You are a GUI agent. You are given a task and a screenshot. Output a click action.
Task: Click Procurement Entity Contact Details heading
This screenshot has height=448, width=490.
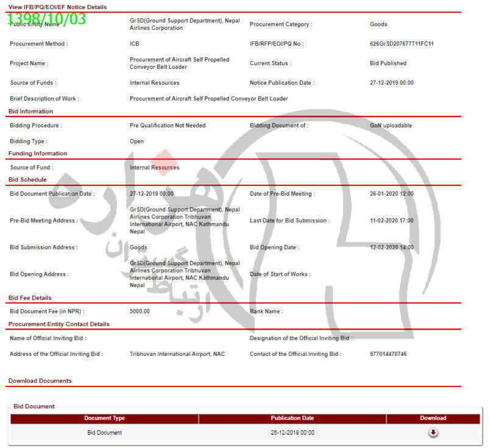tap(59, 324)
